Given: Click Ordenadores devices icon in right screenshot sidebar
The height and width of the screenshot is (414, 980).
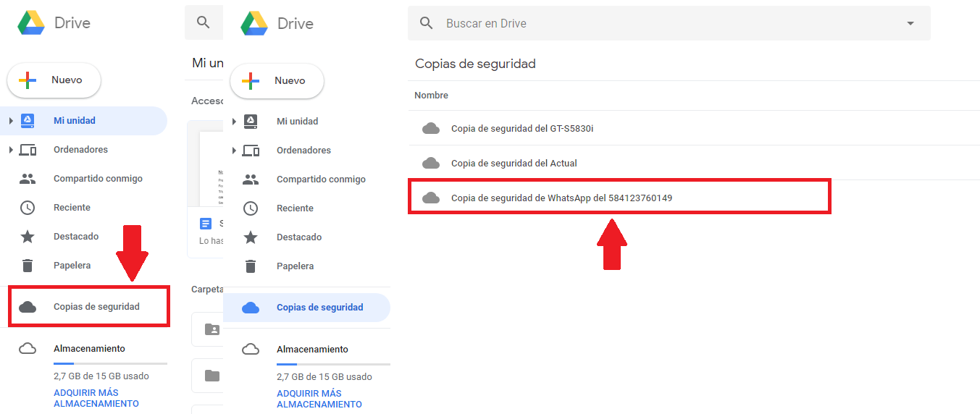Looking at the screenshot, I should (251, 151).
